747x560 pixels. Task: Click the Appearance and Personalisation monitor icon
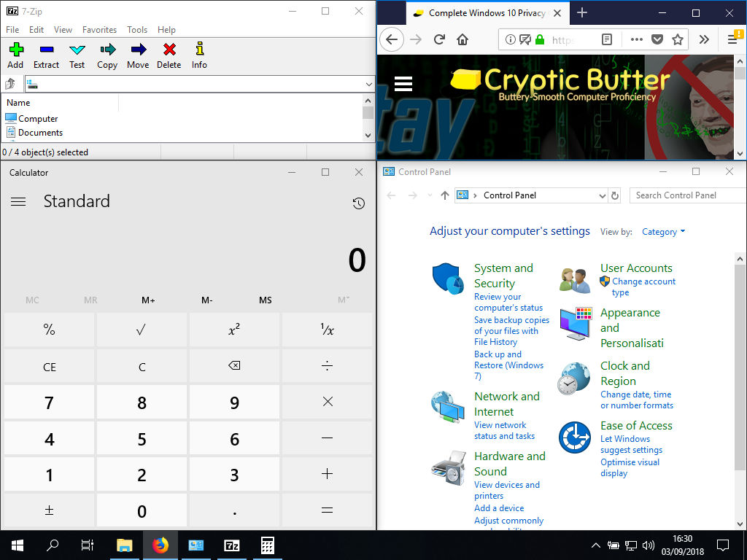coord(576,324)
